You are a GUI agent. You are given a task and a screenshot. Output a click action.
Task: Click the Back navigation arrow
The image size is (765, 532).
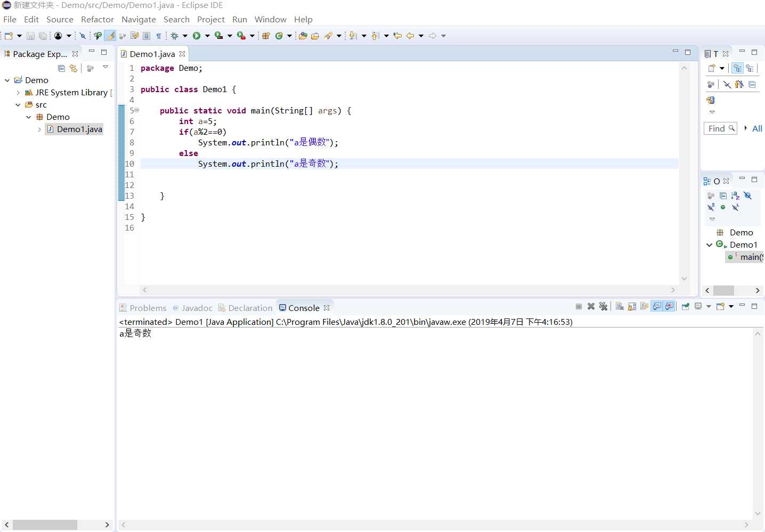[410, 36]
